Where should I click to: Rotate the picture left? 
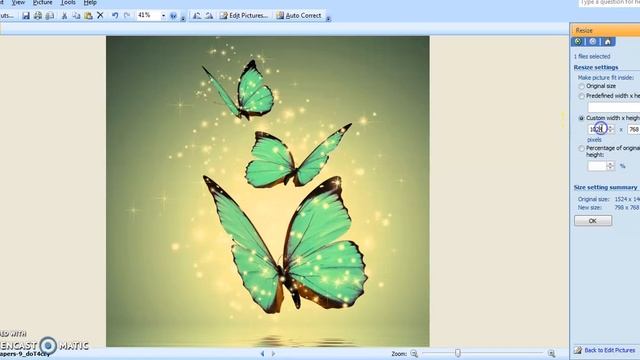pos(197,16)
